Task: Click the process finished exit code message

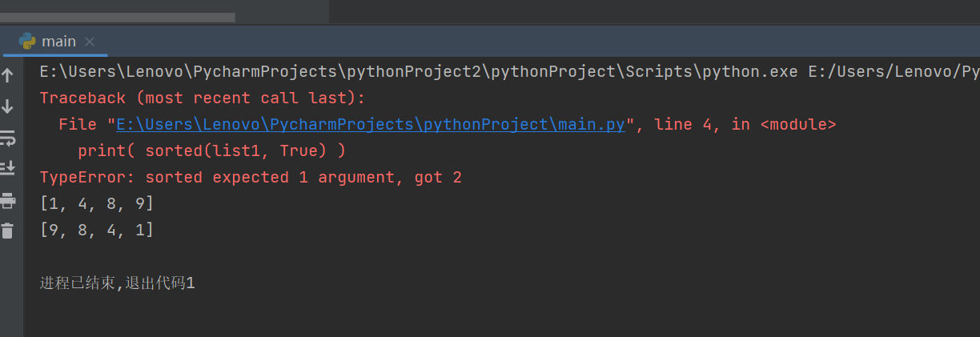Action: [117, 283]
